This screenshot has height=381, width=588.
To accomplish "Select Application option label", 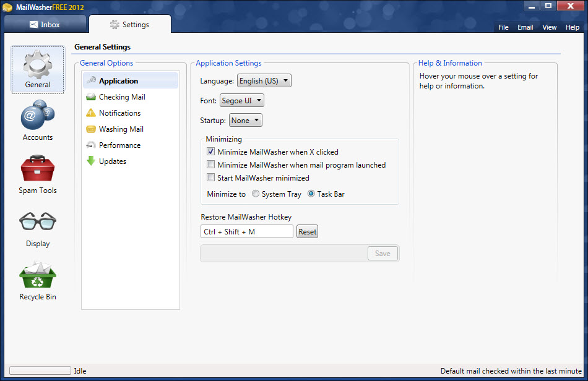I will pos(118,80).
